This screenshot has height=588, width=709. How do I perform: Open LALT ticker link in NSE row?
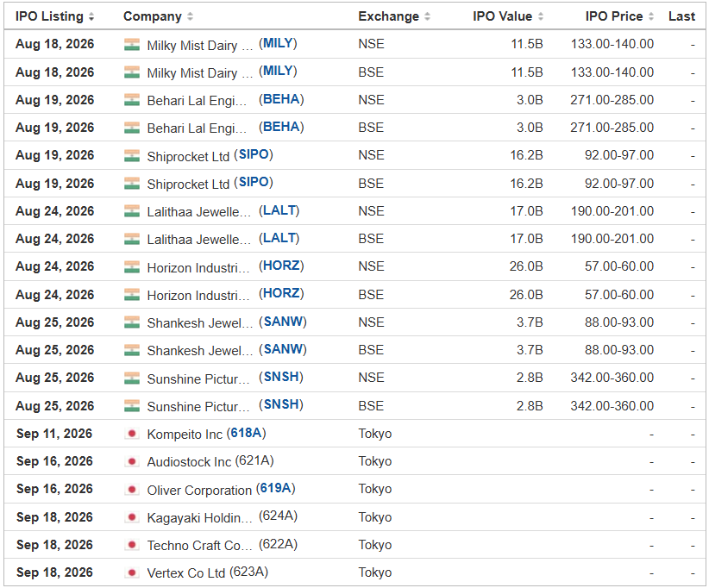[279, 210]
